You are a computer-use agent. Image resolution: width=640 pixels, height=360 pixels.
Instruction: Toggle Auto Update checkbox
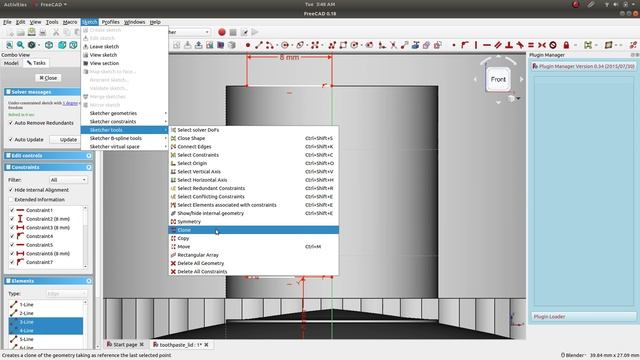tap(11, 140)
